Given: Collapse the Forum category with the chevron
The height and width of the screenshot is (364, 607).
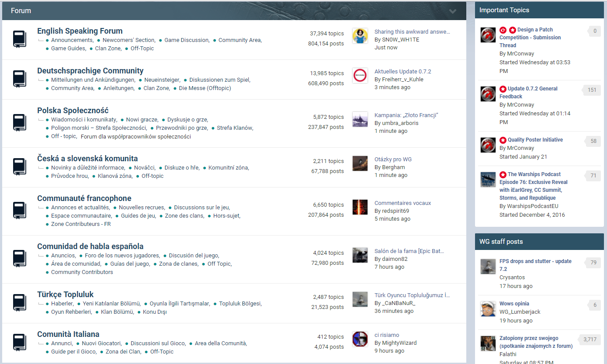Looking at the screenshot, I should click(x=453, y=11).
